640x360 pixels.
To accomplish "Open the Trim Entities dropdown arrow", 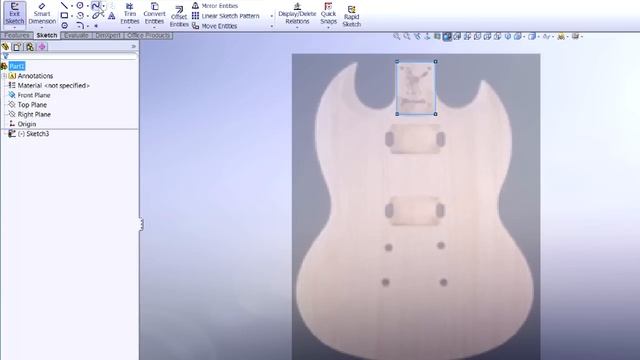I will point(130,28).
